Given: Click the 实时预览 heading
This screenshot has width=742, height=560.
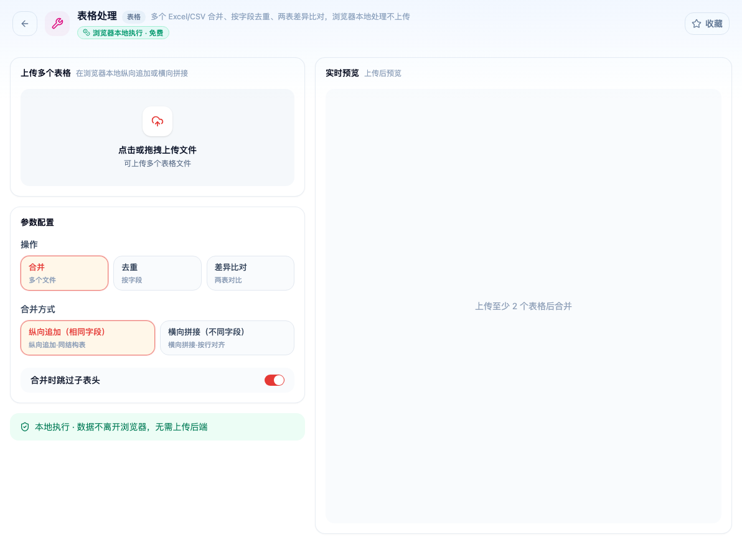Looking at the screenshot, I should (342, 73).
